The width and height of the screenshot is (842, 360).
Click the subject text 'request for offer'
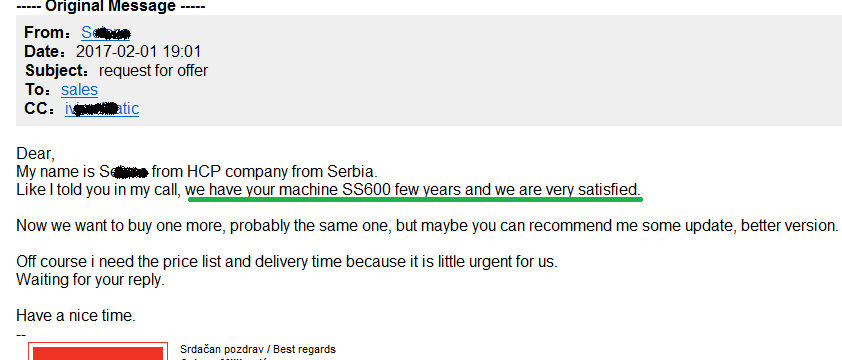[154, 70]
